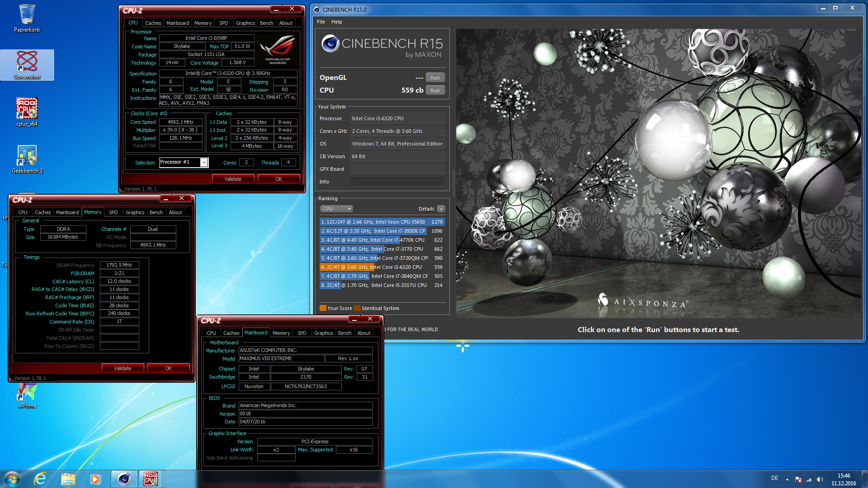This screenshot has width=868, height=488.
Task: Click the GFX Board field in Cinebench
Action: tap(397, 169)
